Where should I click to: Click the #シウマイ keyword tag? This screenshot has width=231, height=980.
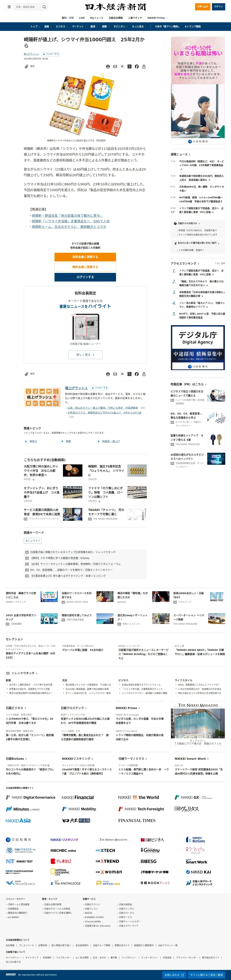click(x=33, y=541)
